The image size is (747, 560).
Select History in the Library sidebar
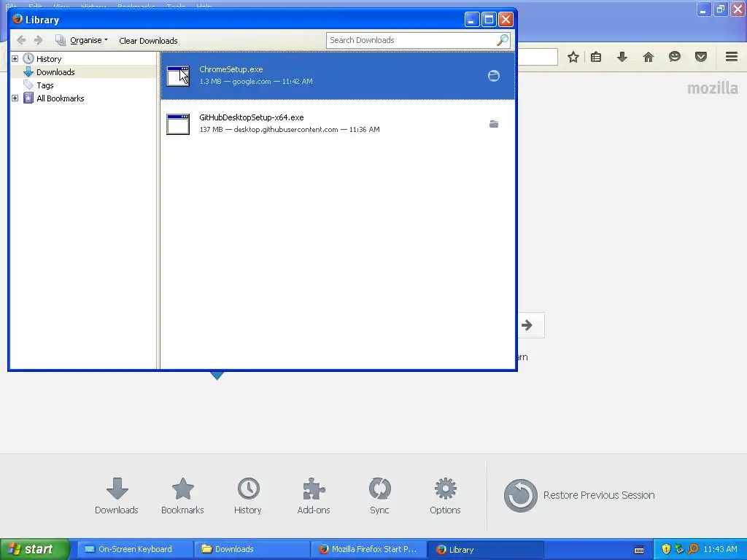click(49, 59)
